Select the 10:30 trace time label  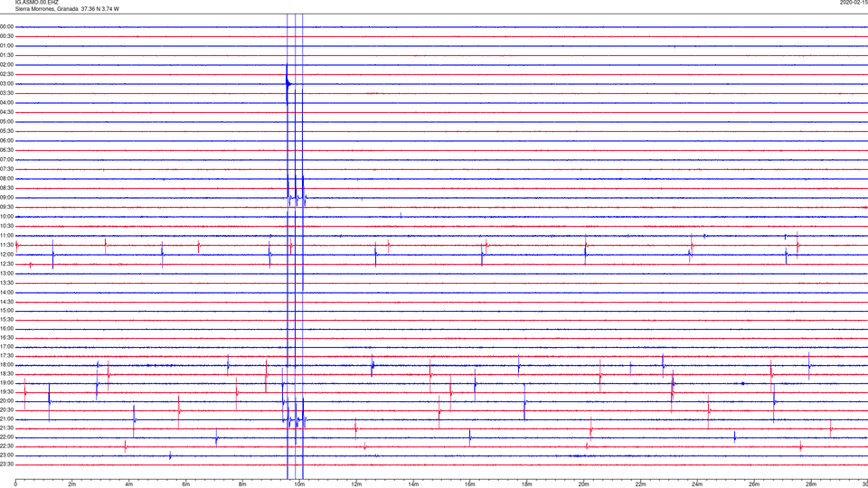point(6,226)
